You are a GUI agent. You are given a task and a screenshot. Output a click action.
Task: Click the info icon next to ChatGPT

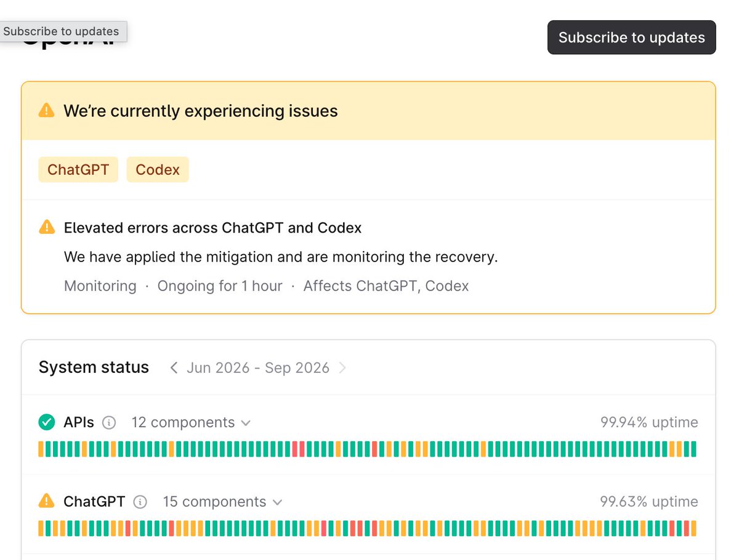pos(140,502)
